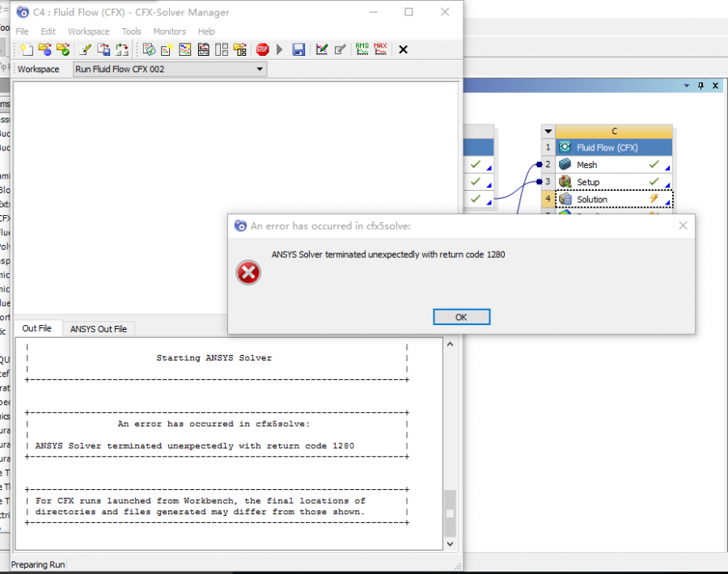
Task: Pin the Workbench Project Schematic pane
Action: point(700,86)
